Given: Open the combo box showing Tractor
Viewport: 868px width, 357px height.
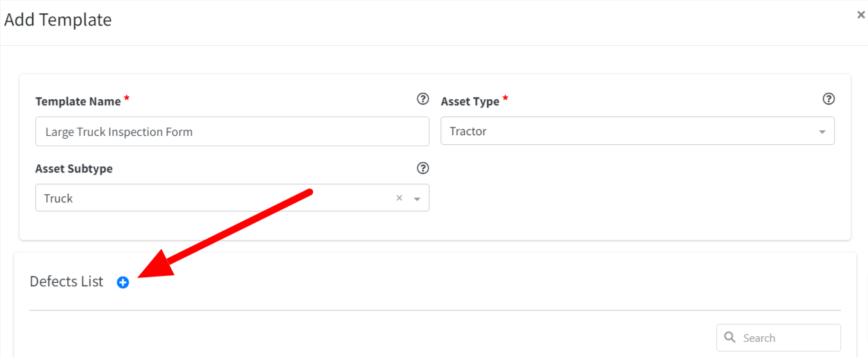Looking at the screenshot, I should pyautogui.click(x=637, y=131).
